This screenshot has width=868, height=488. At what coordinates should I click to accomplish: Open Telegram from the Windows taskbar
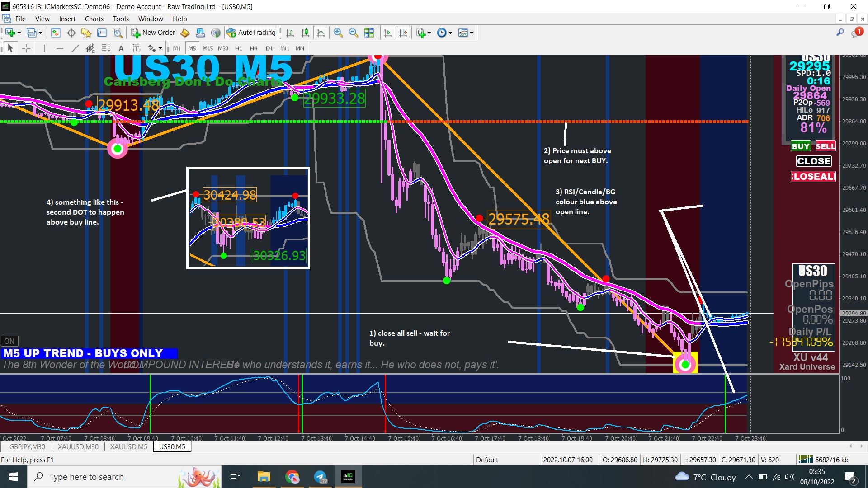pyautogui.click(x=320, y=477)
